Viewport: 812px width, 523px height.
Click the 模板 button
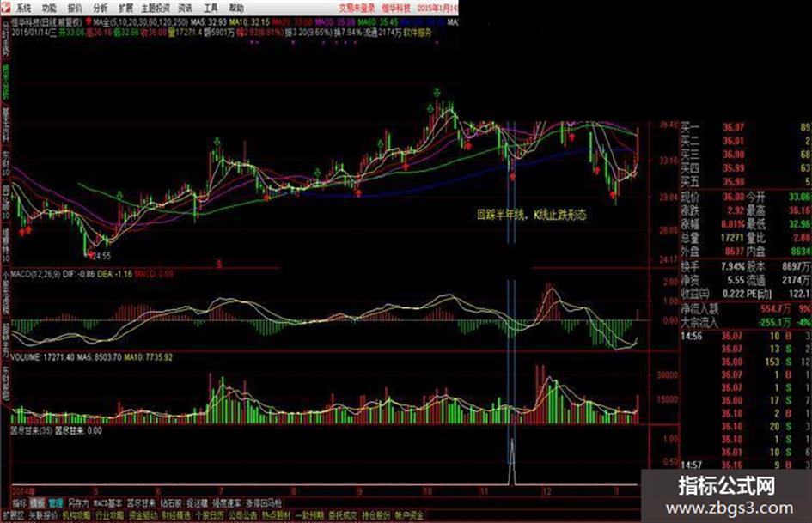[x=37, y=502]
